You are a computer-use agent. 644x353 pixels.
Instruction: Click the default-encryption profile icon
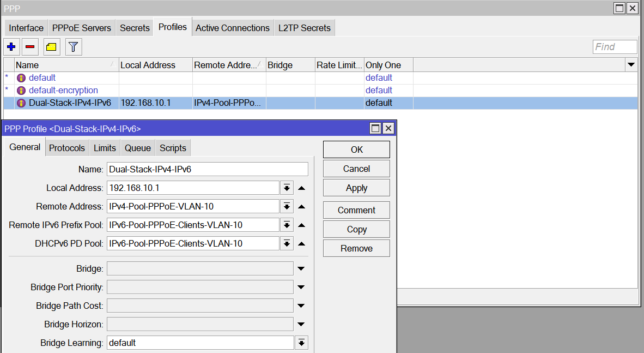pos(21,91)
